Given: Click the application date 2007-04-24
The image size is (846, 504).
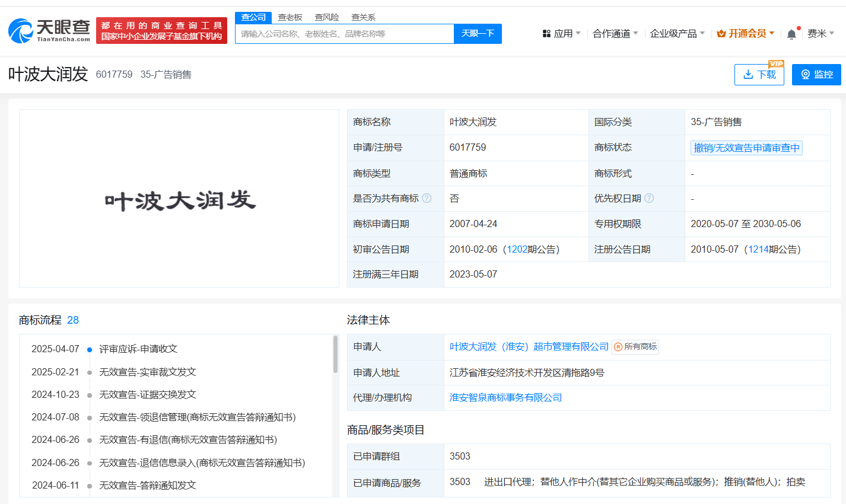Looking at the screenshot, I should 473,224.
